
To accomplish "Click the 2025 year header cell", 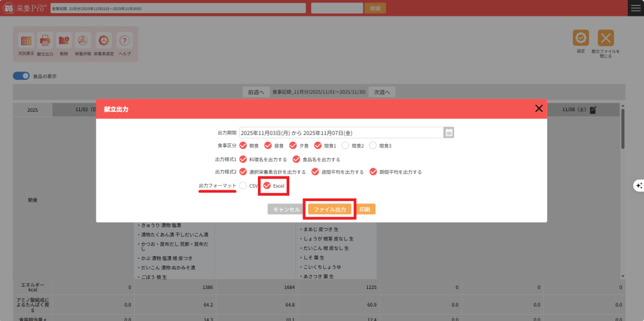I will click(33, 110).
